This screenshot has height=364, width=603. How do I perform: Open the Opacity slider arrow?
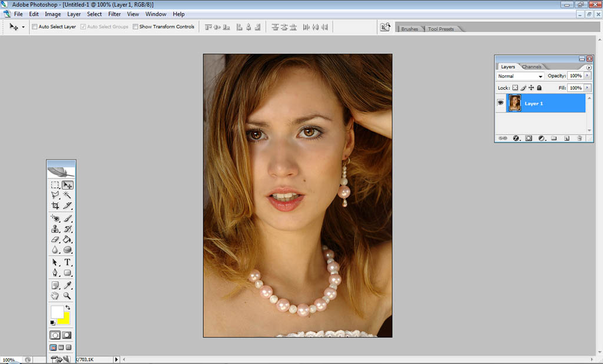(x=587, y=76)
